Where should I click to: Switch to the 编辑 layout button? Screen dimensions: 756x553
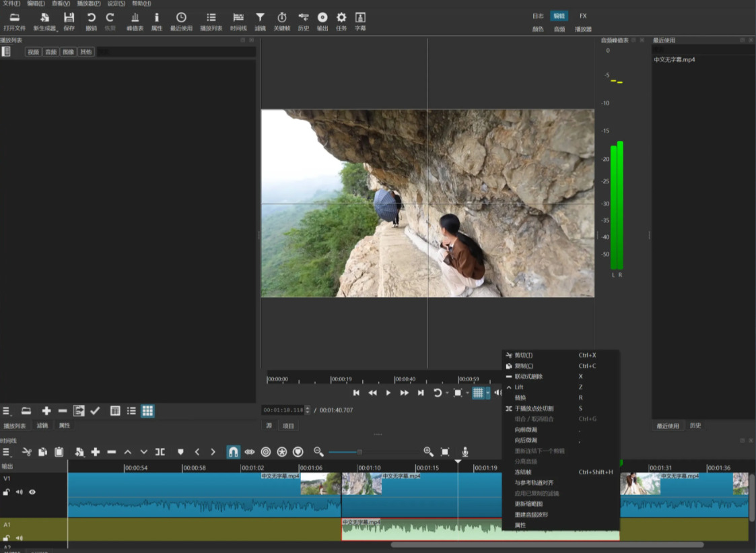tap(559, 16)
